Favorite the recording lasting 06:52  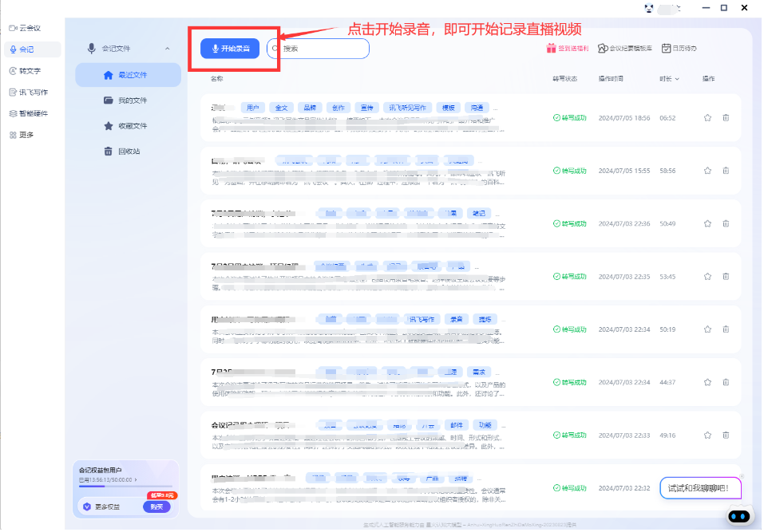coord(707,118)
